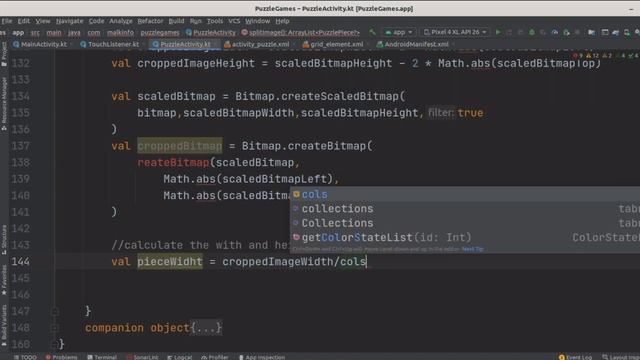Click the 'puzzlegames' breadcrumb
The height and width of the screenshot is (360, 640).
click(x=160, y=32)
